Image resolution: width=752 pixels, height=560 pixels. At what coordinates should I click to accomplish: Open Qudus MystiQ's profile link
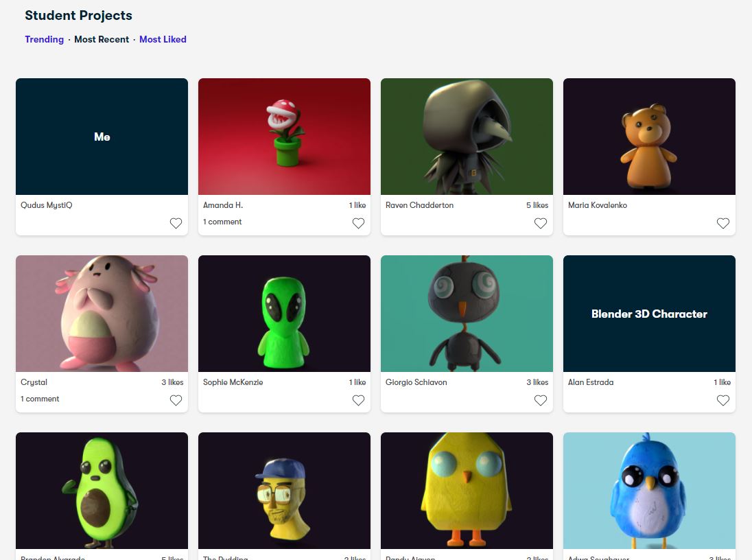[47, 205]
